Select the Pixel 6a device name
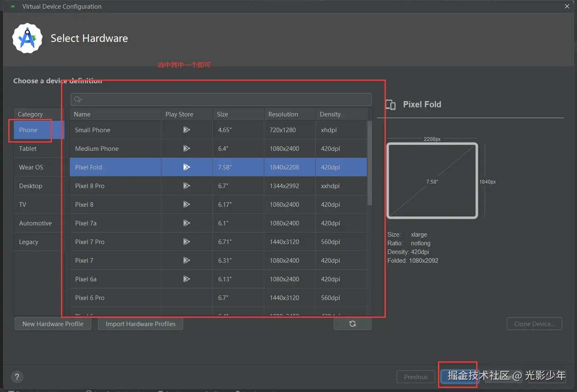Viewport: 577px width, 392px height. pyautogui.click(x=86, y=279)
